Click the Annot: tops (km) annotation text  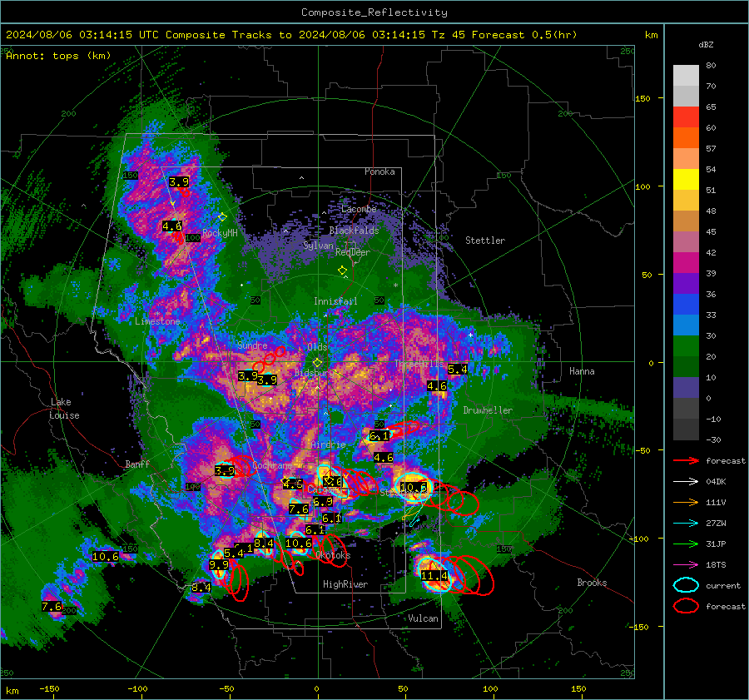coord(58,56)
